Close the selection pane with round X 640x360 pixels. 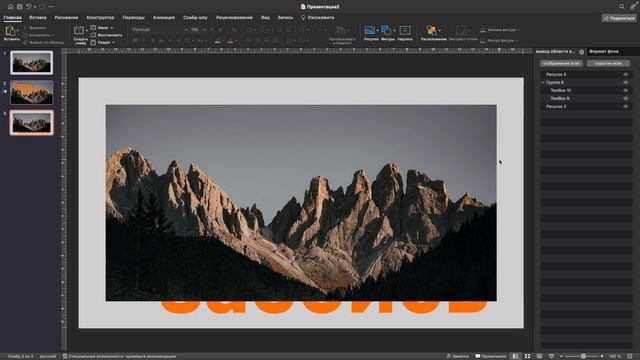582,52
